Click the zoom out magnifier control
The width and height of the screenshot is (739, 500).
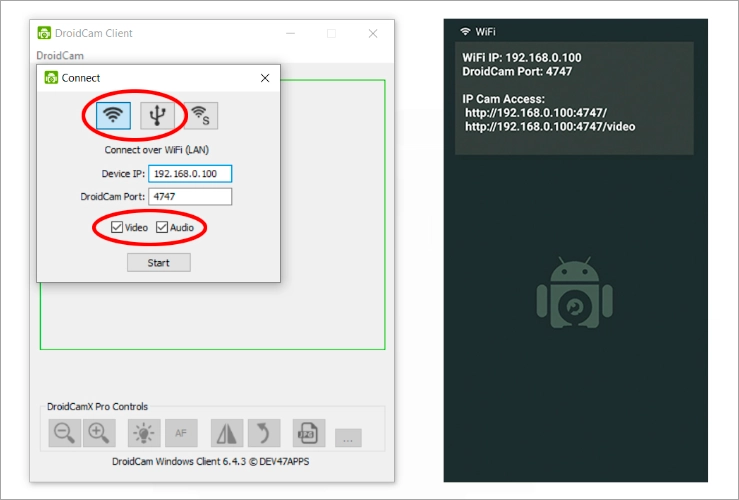pyautogui.click(x=65, y=433)
